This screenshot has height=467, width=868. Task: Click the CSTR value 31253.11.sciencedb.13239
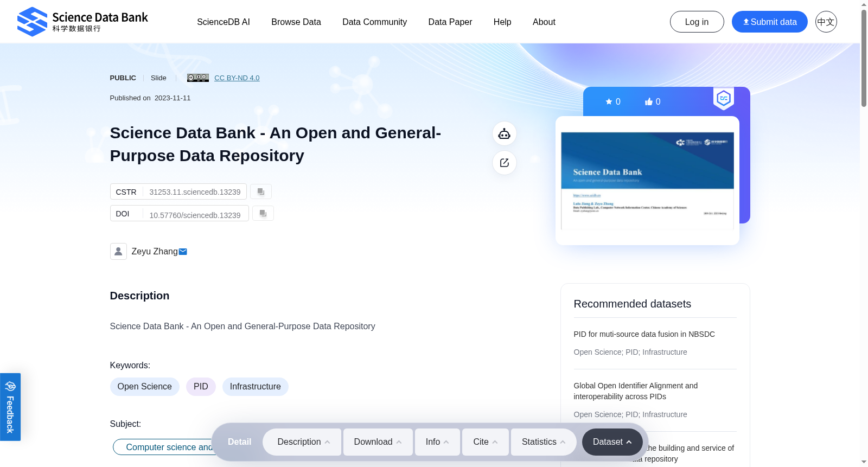195,192
